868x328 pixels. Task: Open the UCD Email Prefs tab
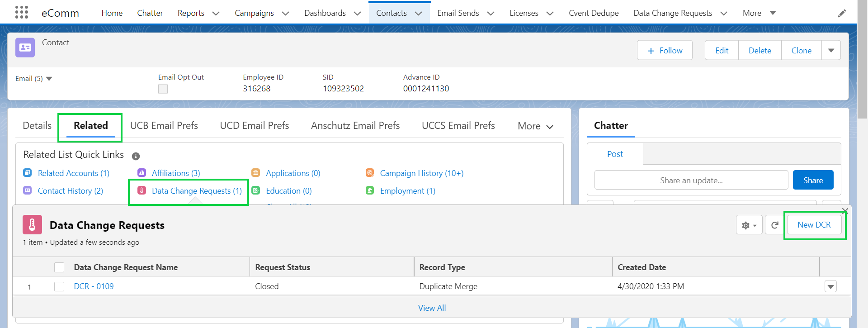pos(255,125)
